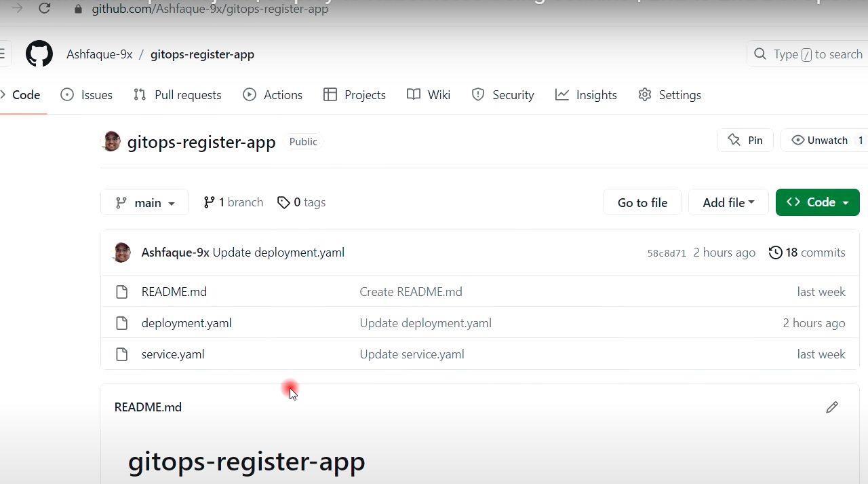The height and width of the screenshot is (484, 868).
Task: Open the service.yaml file
Action: coord(173,354)
